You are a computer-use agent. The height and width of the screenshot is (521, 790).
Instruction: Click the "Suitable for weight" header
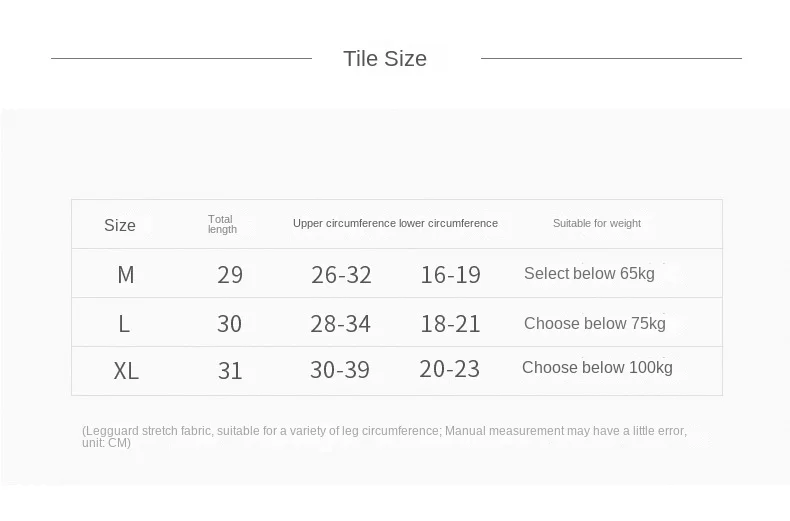pyautogui.click(x=597, y=223)
